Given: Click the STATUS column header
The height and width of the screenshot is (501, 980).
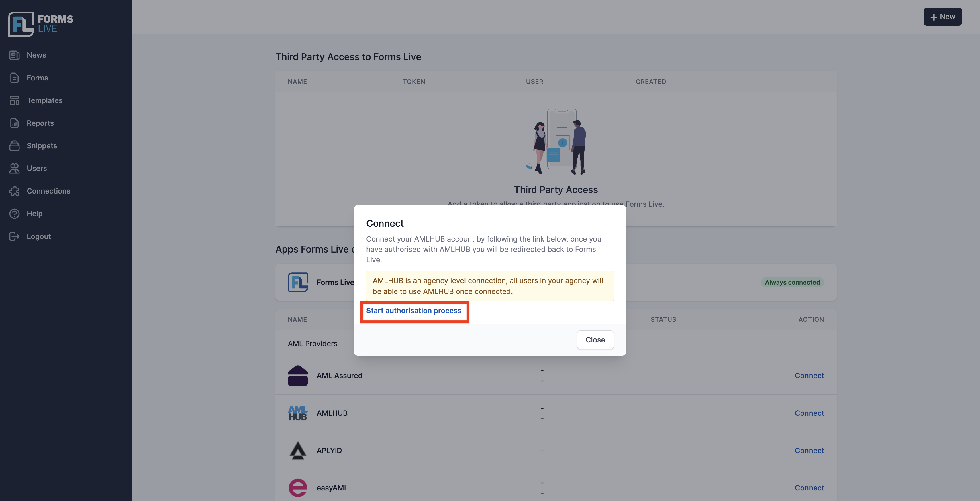Looking at the screenshot, I should 663,320.
